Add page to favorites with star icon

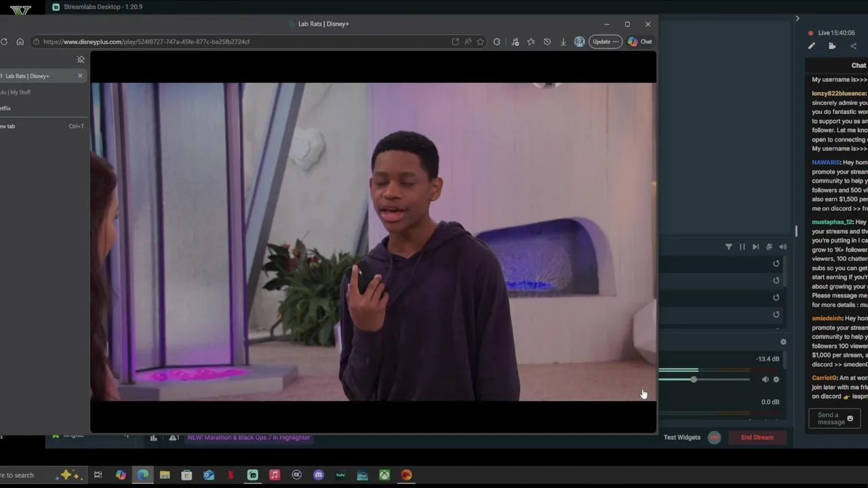click(x=480, y=41)
